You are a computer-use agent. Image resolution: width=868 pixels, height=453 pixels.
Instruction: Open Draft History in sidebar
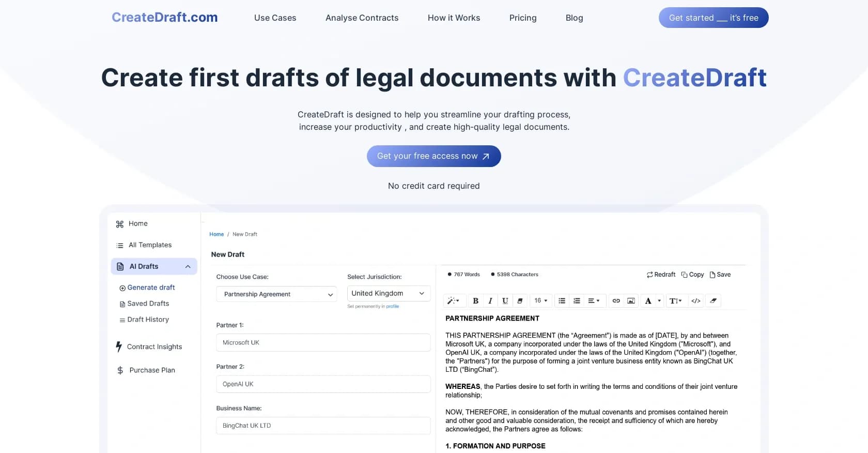click(148, 320)
